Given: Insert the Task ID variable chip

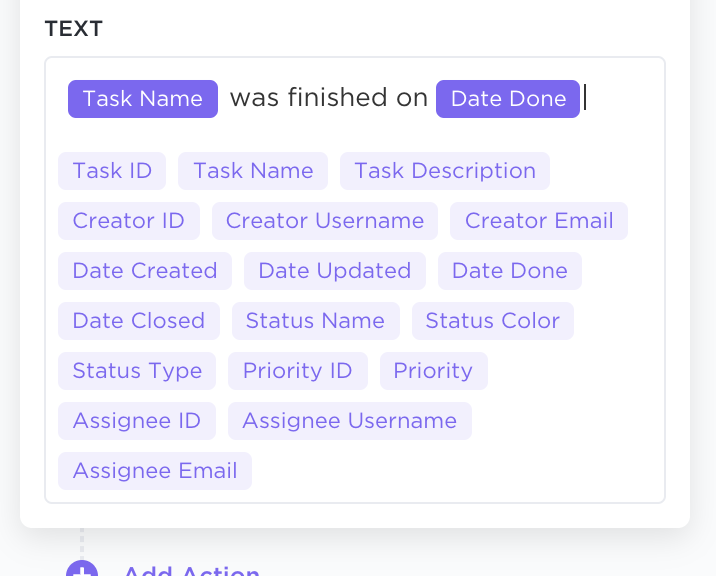Looking at the screenshot, I should 112,171.
